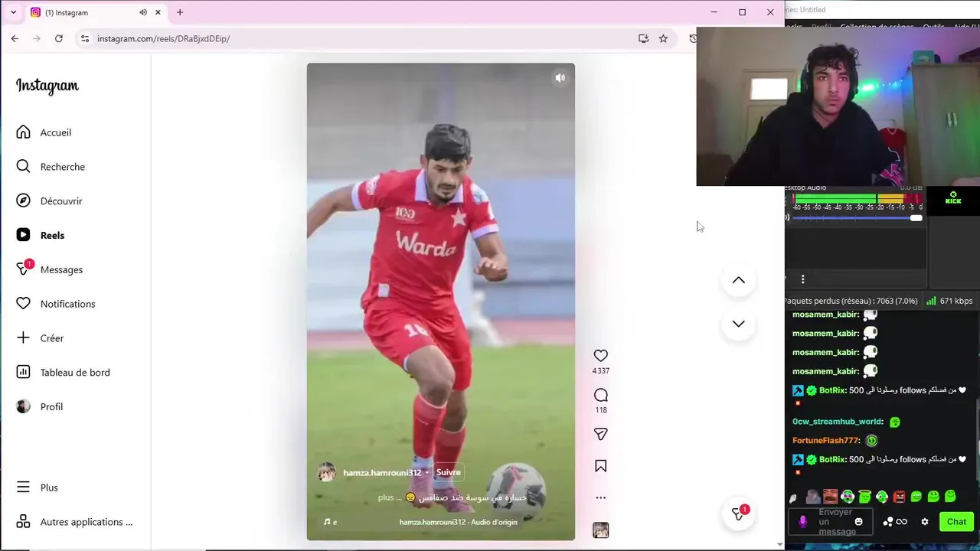This screenshot has height=551, width=980.
Task: Open Autres applications menu
Action: pyautogui.click(x=75, y=522)
